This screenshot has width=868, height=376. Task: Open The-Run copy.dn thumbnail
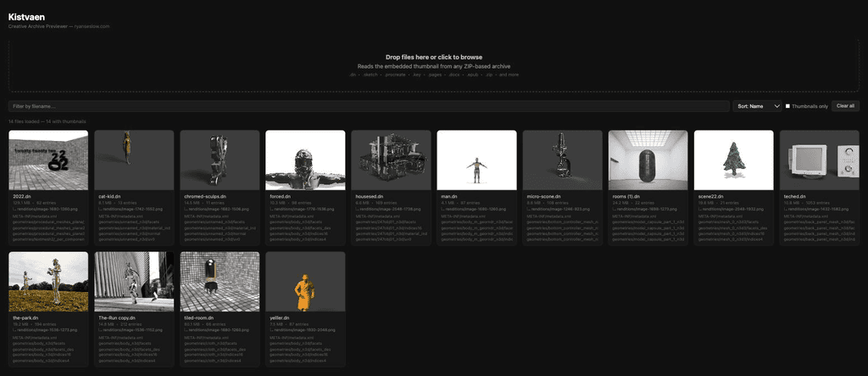pos(134,282)
